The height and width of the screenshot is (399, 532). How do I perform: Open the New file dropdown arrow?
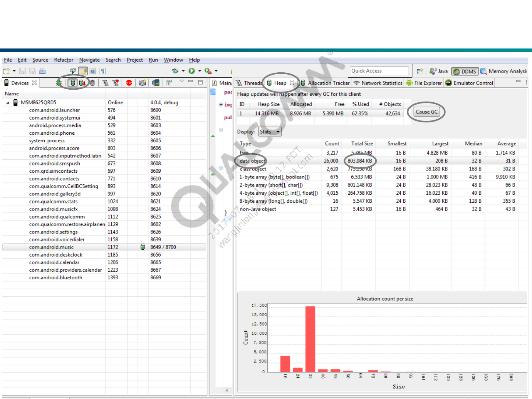[14, 71]
